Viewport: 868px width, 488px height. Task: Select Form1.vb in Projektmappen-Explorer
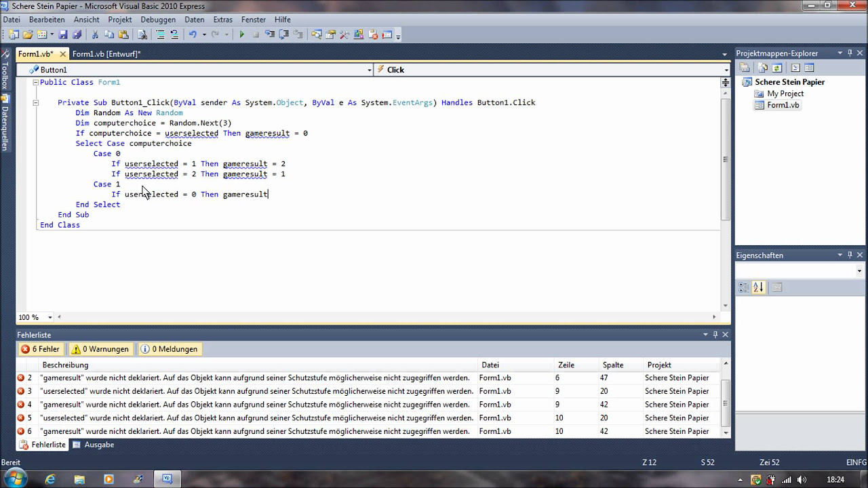[x=783, y=105]
